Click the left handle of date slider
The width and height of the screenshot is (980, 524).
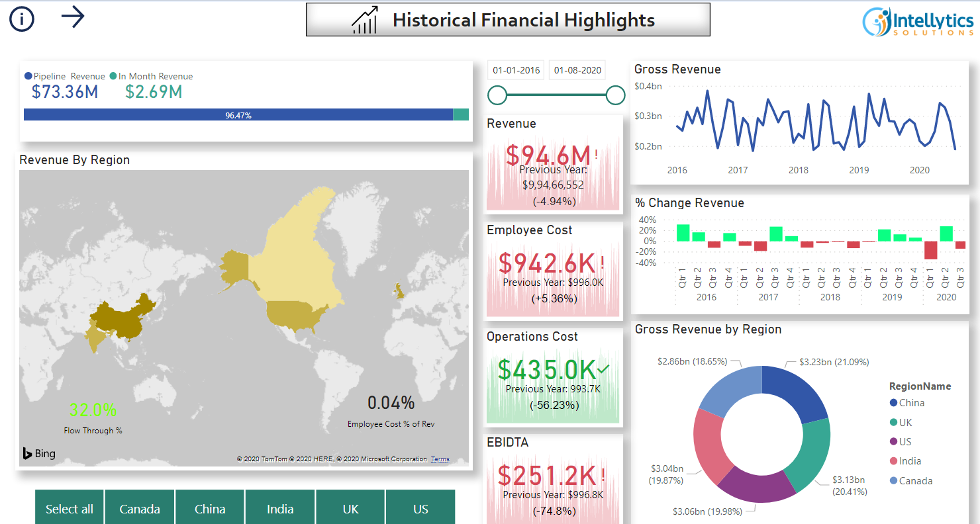497,95
